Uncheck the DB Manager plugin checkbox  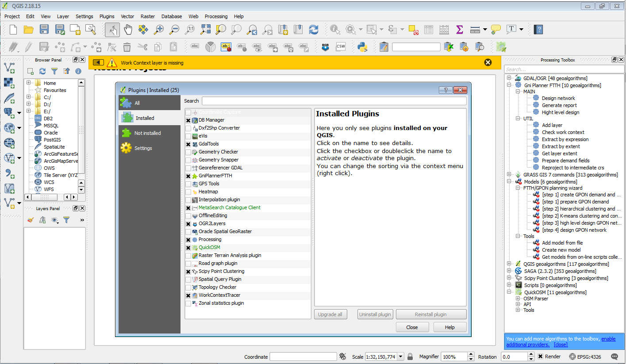[x=188, y=120]
